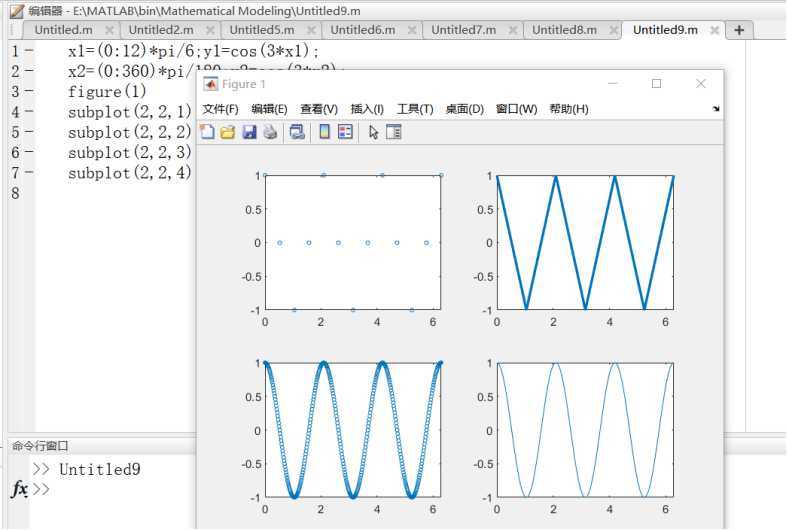Click the New Figure toolbar icon

[x=207, y=132]
